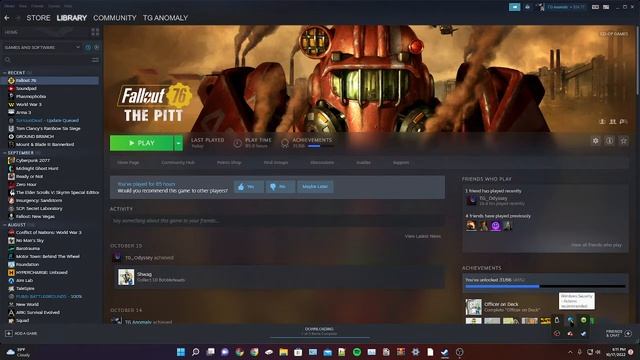640x360 pixels.
Task: Click Officer on Deck achievement thumbnail
Action: tap(473, 307)
